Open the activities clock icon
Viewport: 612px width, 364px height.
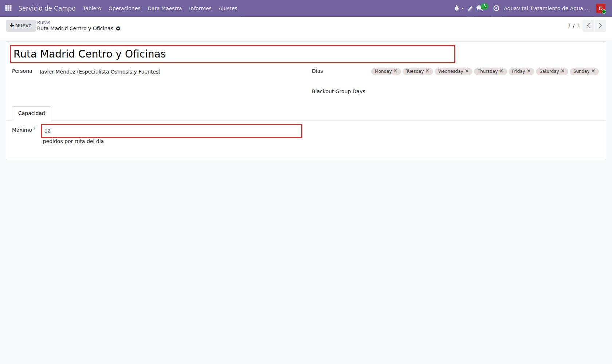496,8
